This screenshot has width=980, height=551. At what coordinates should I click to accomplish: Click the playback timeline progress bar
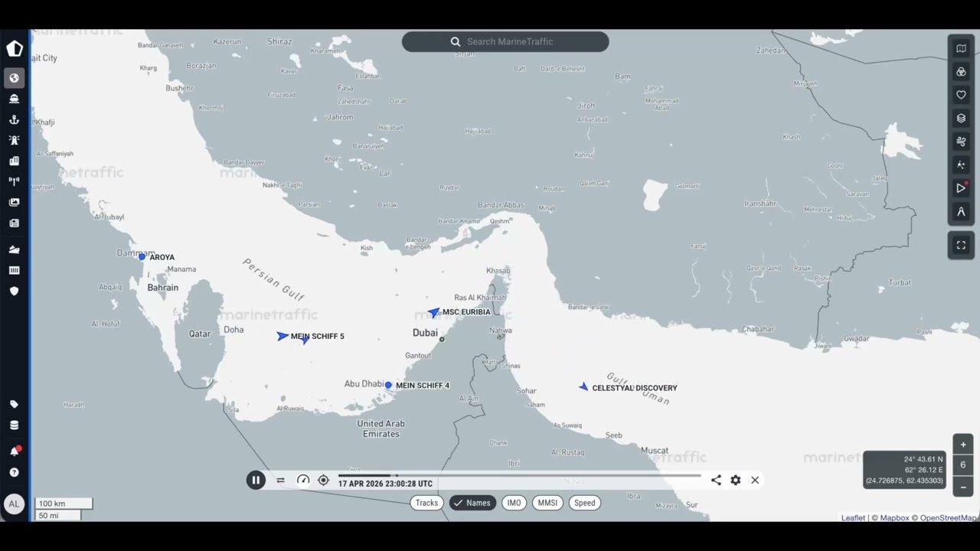520,476
